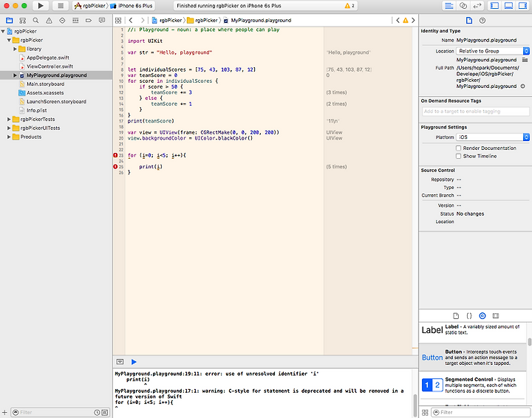Click the Stop button in the toolbar
The height and width of the screenshot is (418, 532).
[61, 6]
